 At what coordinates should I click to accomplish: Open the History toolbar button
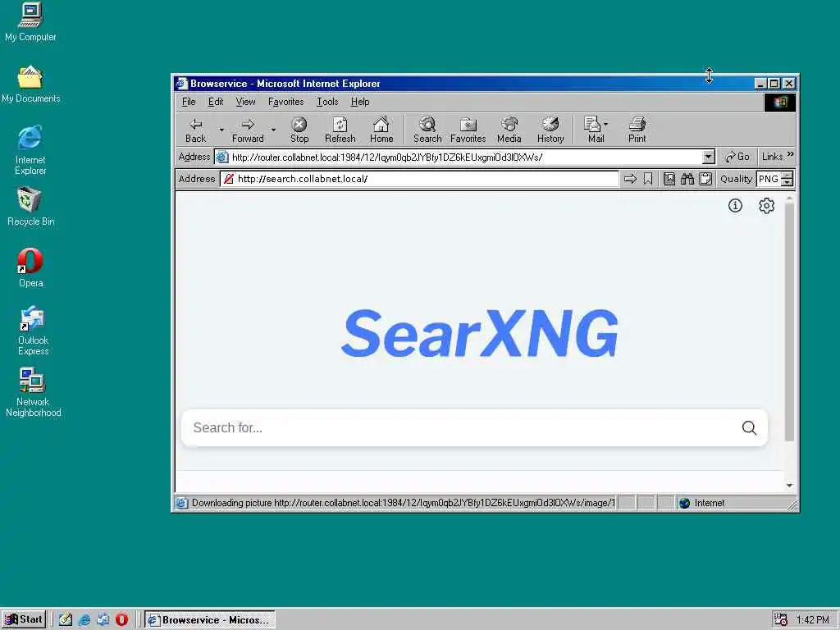point(550,130)
